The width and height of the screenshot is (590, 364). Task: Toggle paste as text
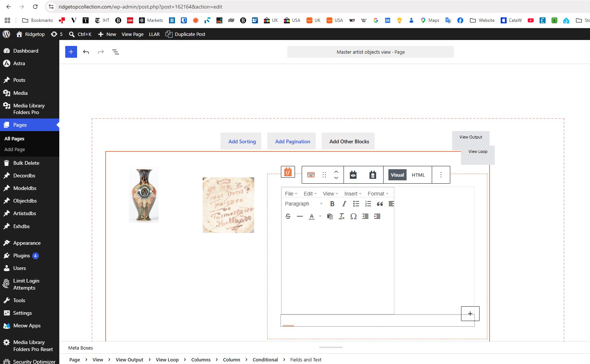pos(330,216)
